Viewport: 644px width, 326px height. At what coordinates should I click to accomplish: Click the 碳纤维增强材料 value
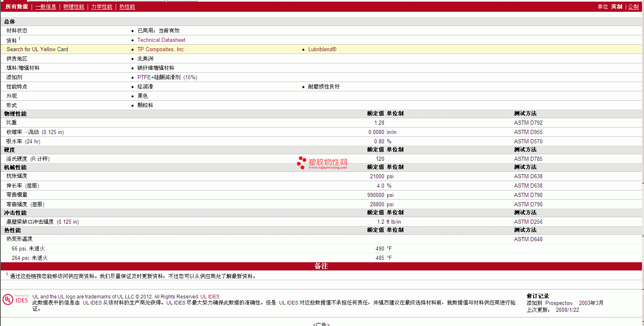pyautogui.click(x=156, y=68)
